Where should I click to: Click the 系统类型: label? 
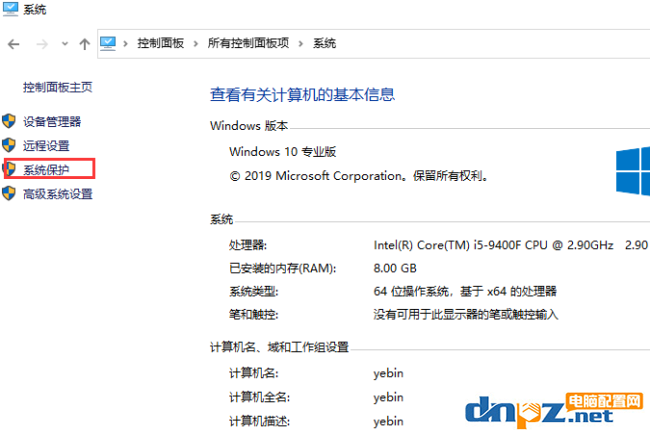254,292
